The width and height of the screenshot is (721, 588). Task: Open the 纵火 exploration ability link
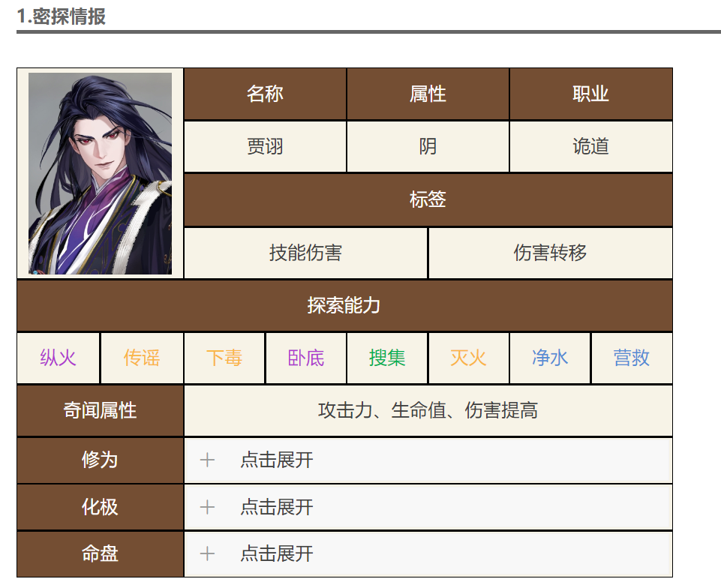pyautogui.click(x=58, y=358)
